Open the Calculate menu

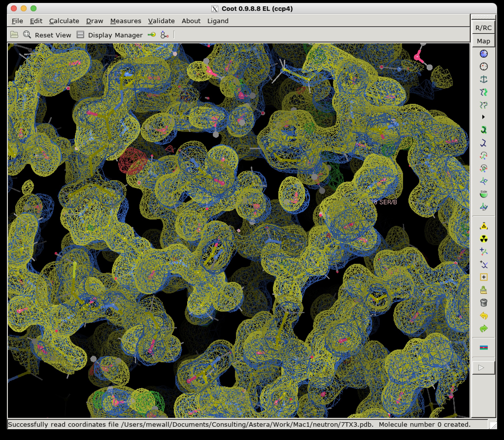tap(64, 21)
